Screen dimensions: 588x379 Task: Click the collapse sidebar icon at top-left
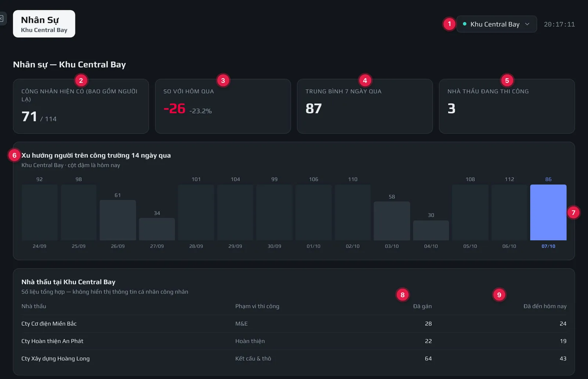click(x=2, y=18)
